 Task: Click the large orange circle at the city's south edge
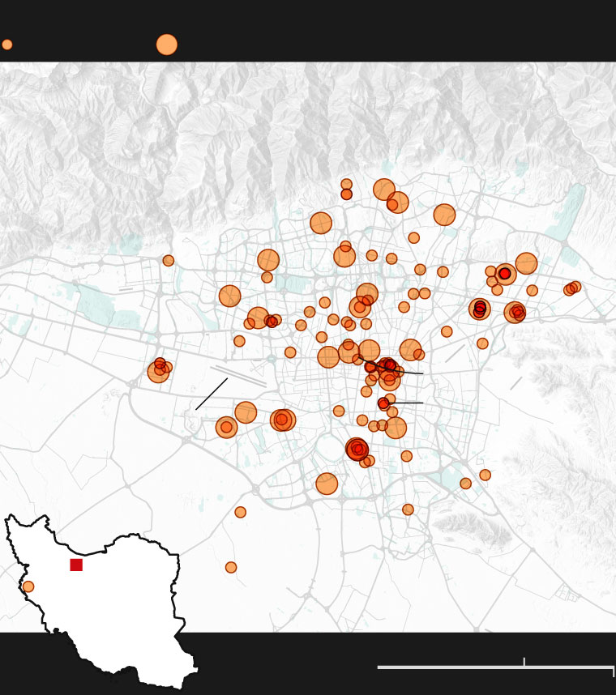click(x=327, y=484)
